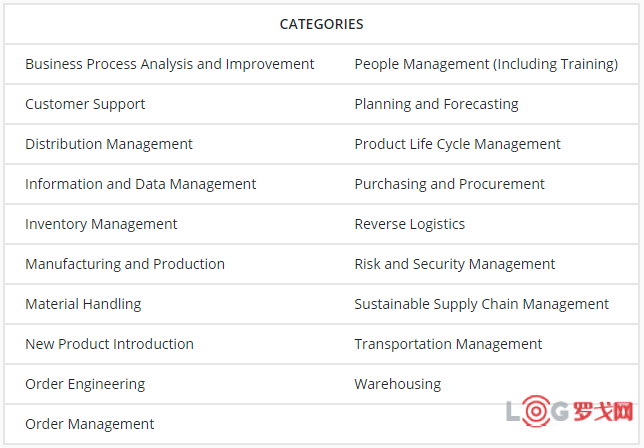Select People Management (Including Training) category

[486, 64]
